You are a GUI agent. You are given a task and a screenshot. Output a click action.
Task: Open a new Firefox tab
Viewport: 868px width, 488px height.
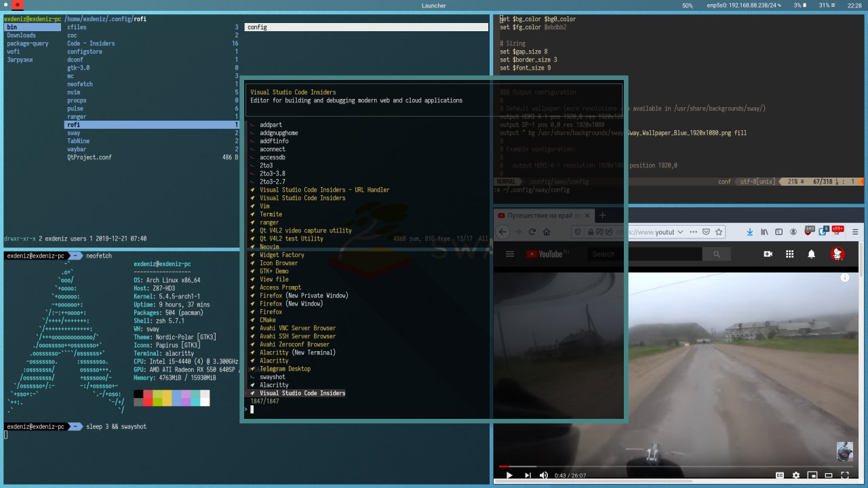click(602, 216)
